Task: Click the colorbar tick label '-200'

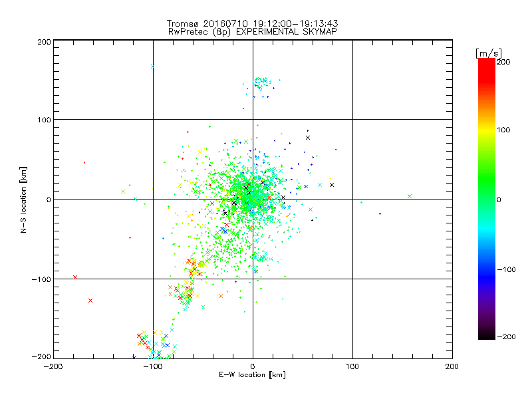Action: [506, 336]
